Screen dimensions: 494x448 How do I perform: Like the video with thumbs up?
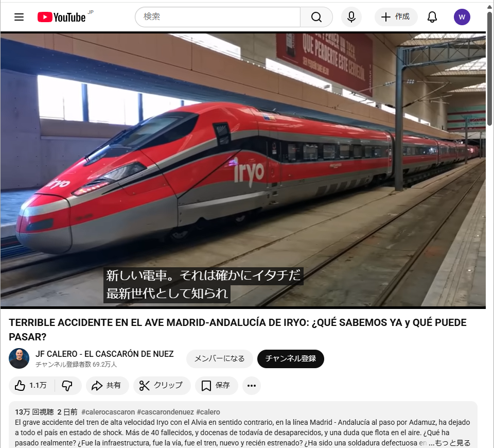tap(31, 385)
